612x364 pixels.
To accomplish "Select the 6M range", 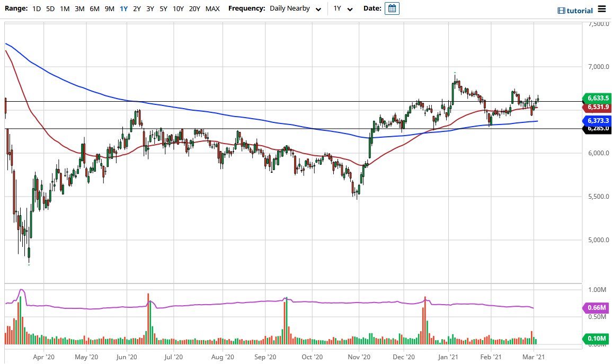I will [94, 8].
